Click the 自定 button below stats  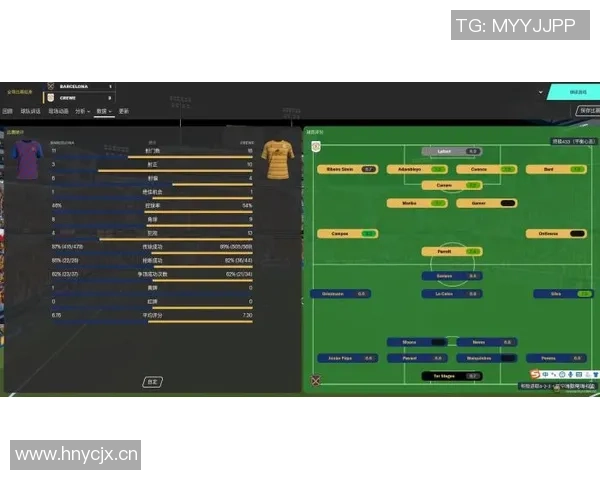click(x=152, y=381)
